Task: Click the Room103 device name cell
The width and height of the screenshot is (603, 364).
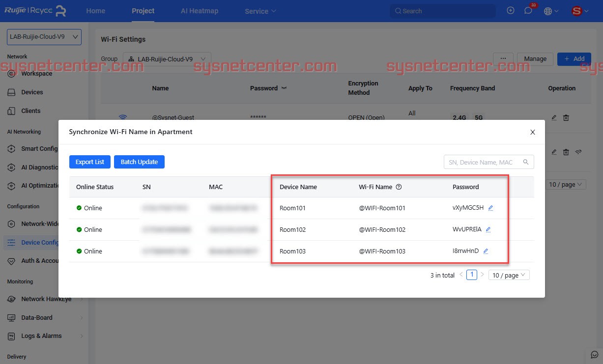Action: pos(292,251)
